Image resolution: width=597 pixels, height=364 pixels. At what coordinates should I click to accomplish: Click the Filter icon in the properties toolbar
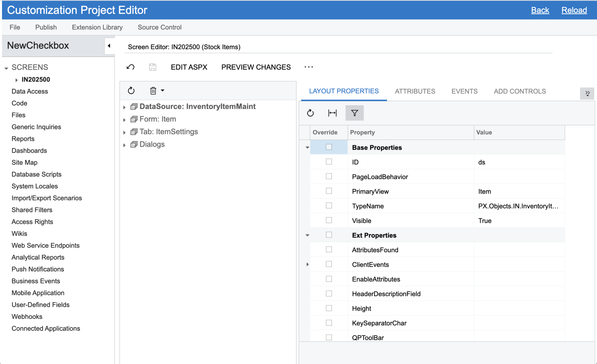coord(354,113)
